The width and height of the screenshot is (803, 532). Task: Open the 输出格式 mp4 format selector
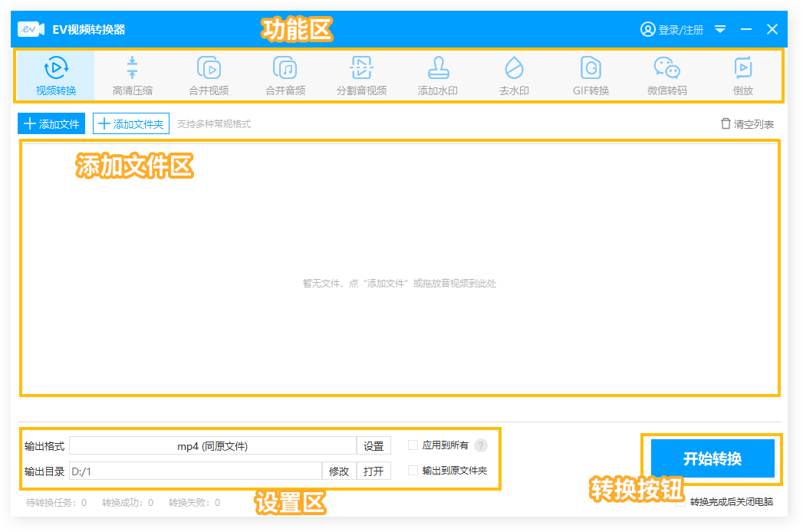point(212,445)
